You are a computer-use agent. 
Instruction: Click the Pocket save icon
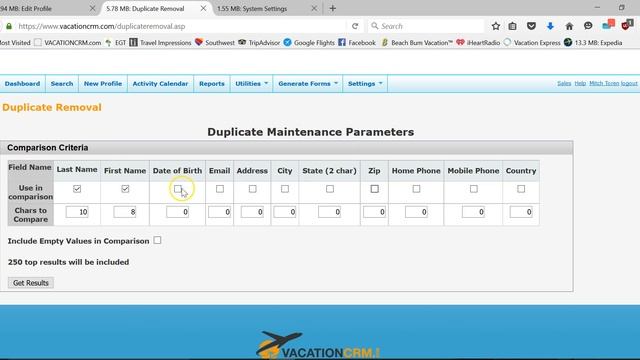(531, 26)
